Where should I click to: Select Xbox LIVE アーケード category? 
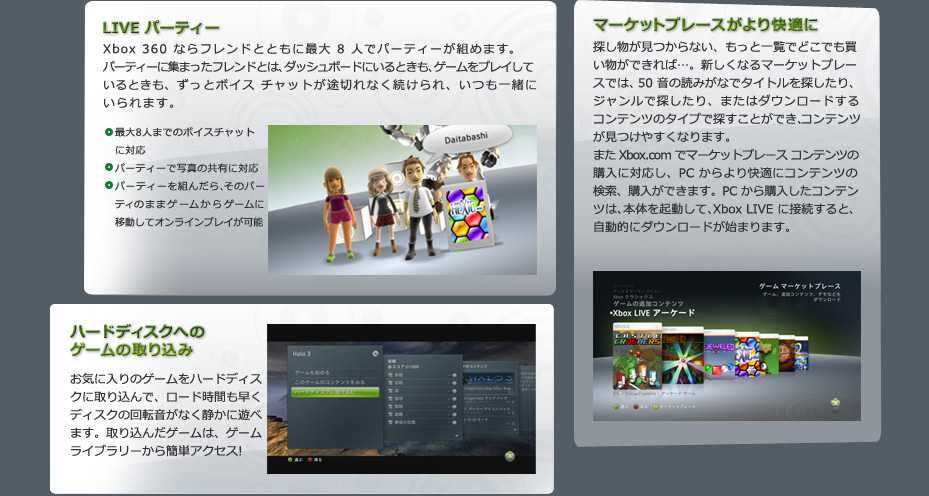coord(652,313)
